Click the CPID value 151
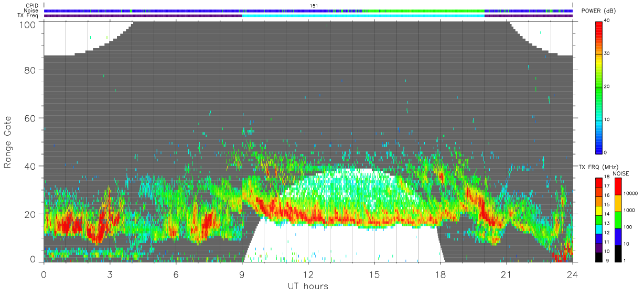 click(x=315, y=6)
